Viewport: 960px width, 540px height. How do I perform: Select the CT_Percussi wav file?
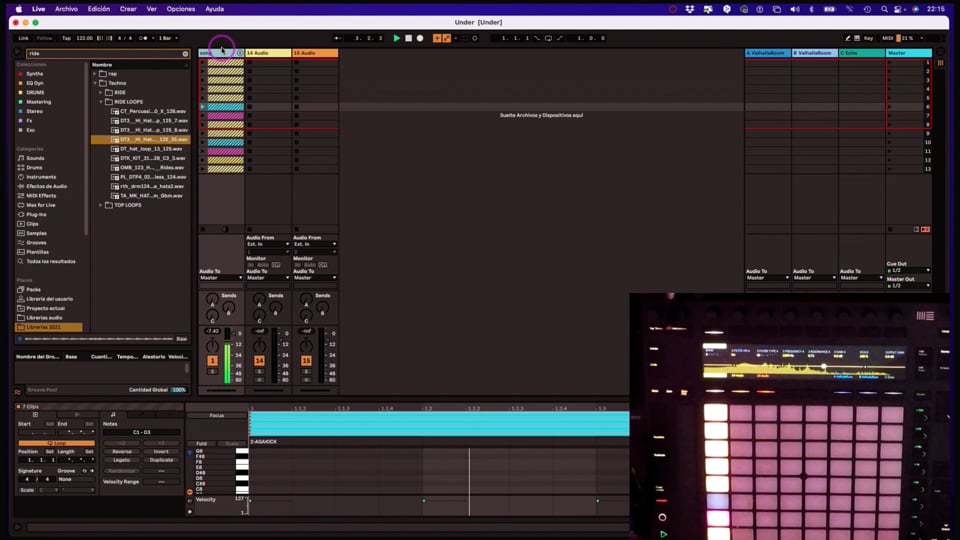tap(152, 111)
